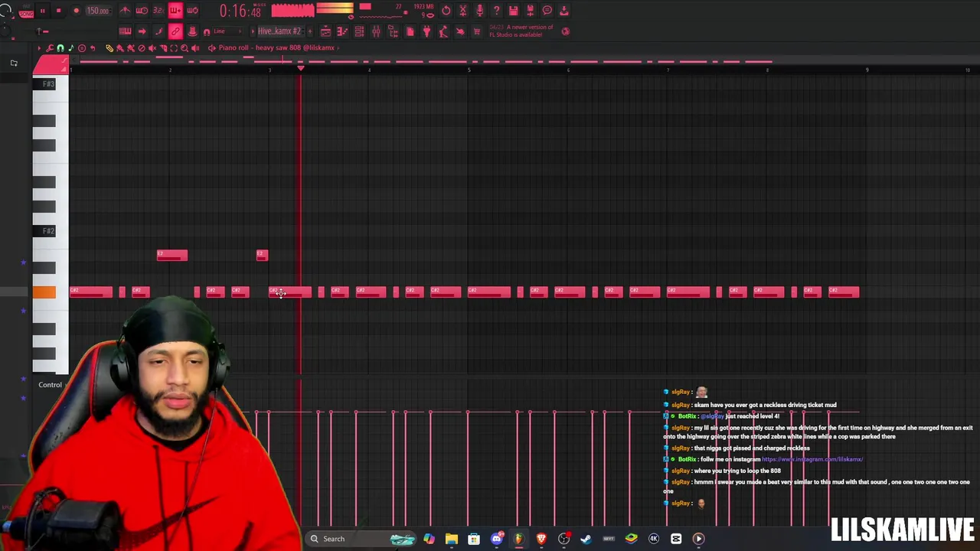980x551 pixels.
Task: Click the render/export audio icon
Action: pos(530,11)
